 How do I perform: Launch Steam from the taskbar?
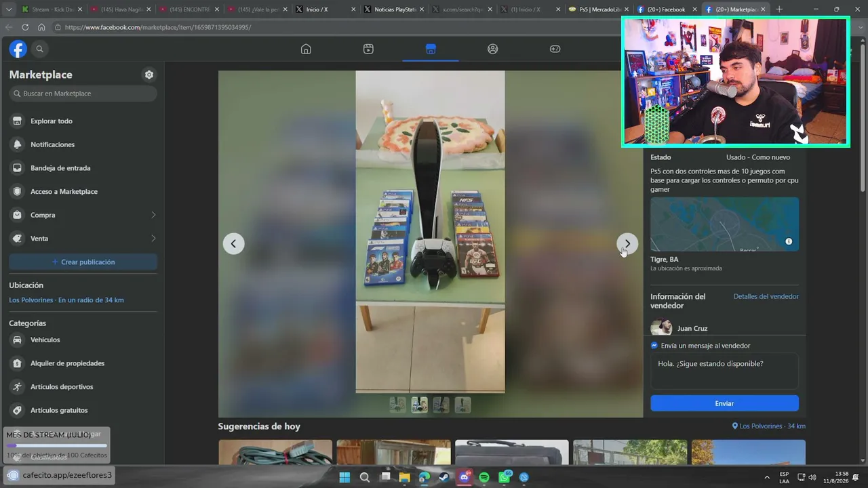[x=444, y=477]
